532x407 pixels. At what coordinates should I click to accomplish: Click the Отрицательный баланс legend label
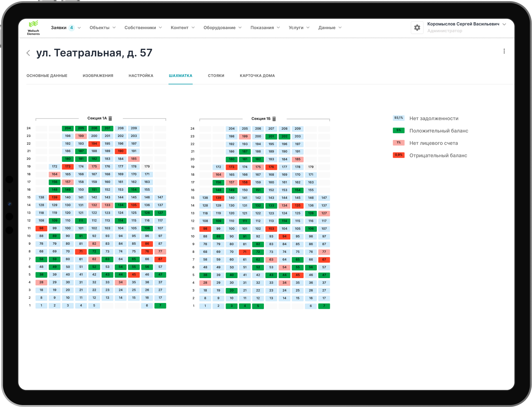(x=438, y=155)
